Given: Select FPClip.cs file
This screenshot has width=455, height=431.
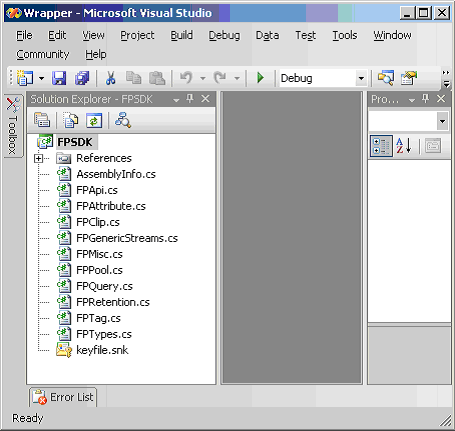Looking at the screenshot, I should (x=98, y=222).
